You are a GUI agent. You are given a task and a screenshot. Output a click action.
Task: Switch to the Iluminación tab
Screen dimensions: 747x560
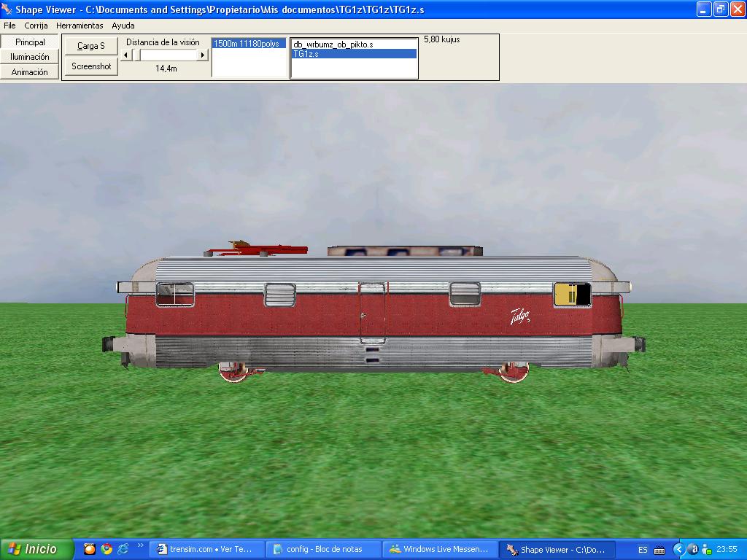tap(30, 57)
